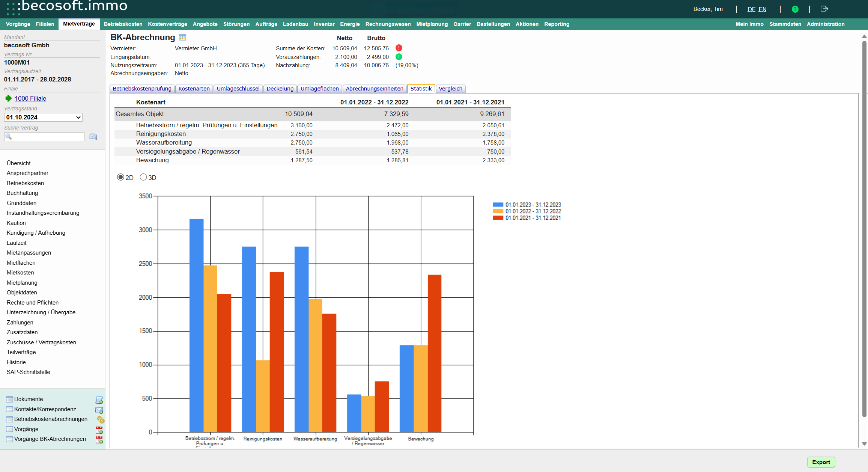Click the 1000 Filiale link
The width and height of the screenshot is (868, 472).
[30, 98]
